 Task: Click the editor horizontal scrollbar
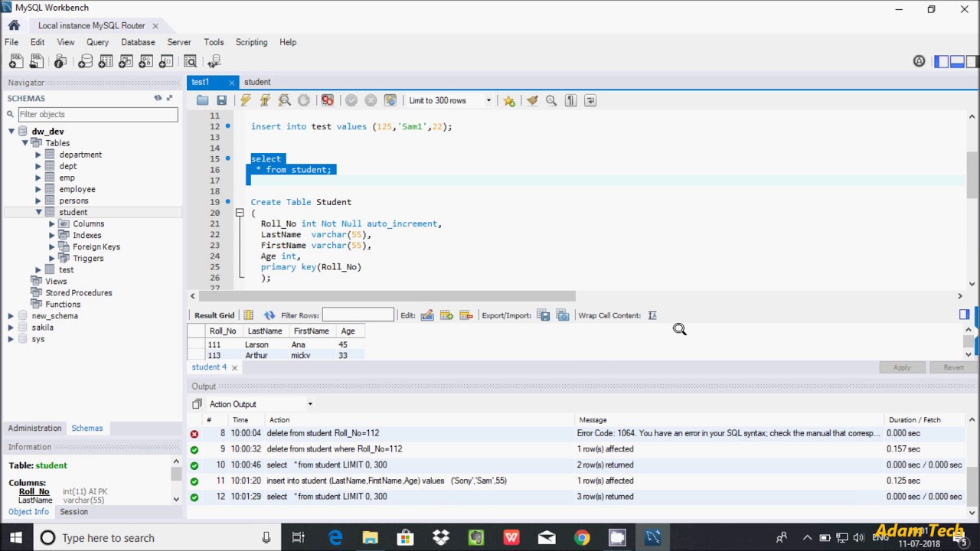coord(387,295)
